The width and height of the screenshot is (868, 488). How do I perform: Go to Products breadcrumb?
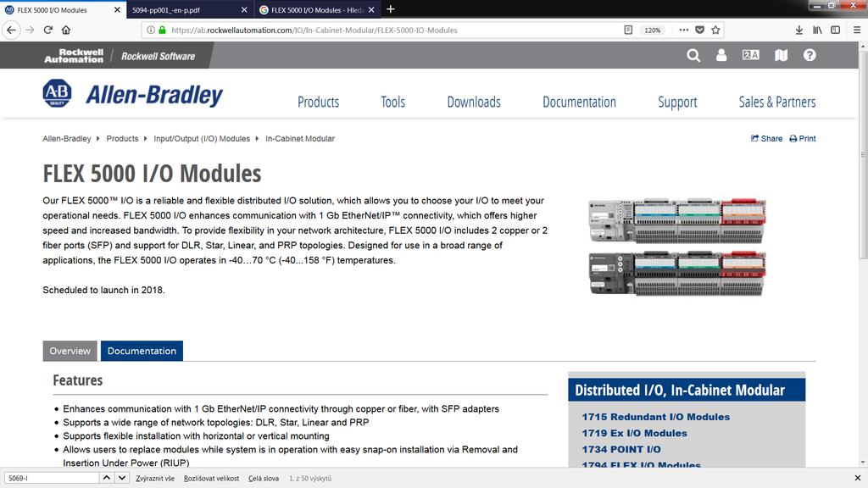pos(122,138)
